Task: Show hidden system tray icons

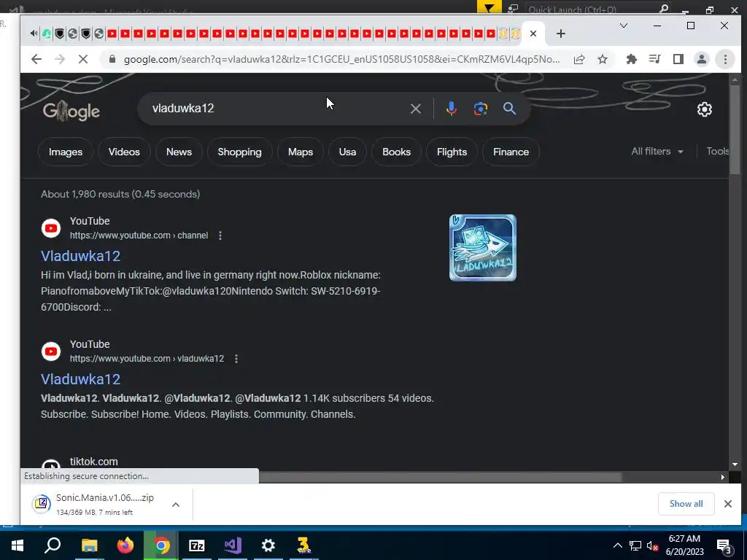Action: tap(617, 545)
